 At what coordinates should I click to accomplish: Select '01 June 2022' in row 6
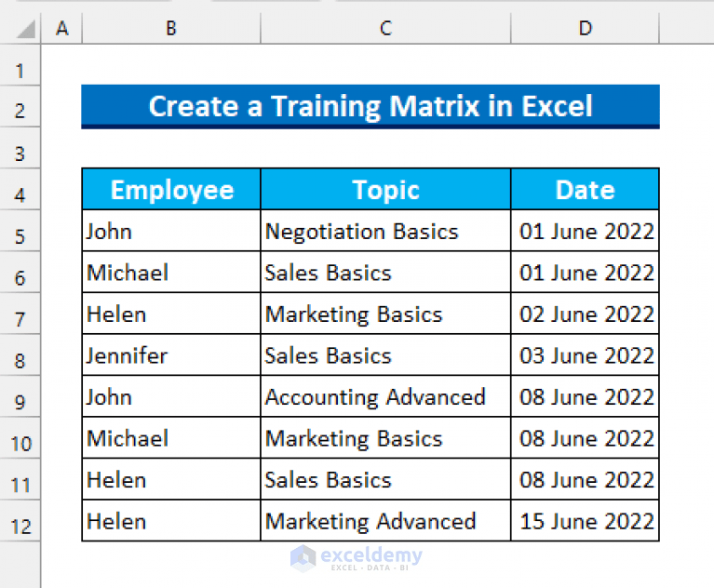point(586,273)
